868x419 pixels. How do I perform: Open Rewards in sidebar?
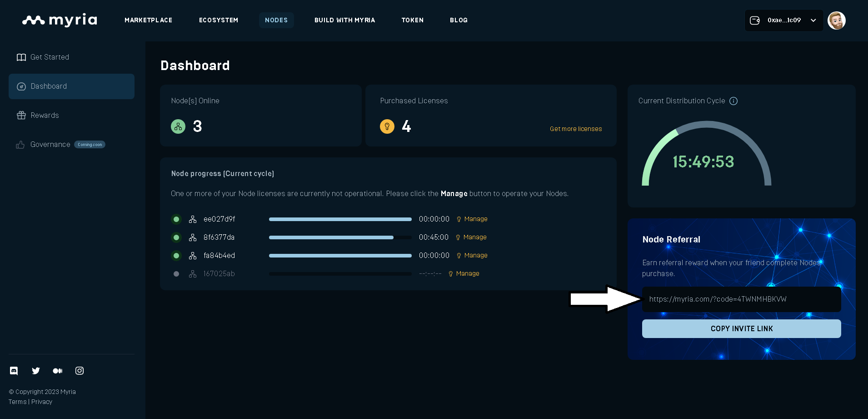(71, 116)
